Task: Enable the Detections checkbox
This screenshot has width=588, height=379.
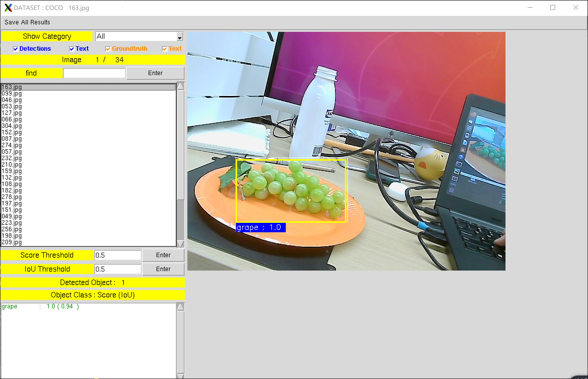Action: 16,48
